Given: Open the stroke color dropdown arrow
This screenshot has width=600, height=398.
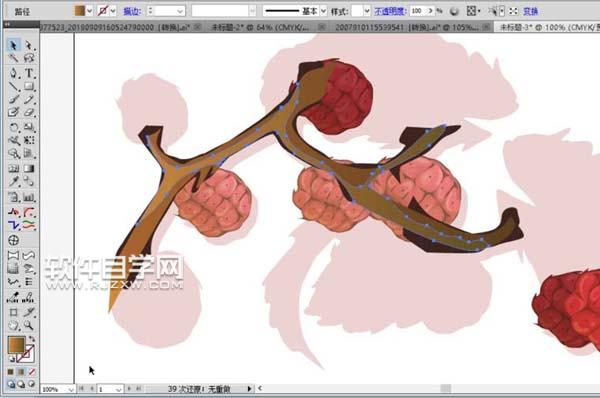Looking at the screenshot, I should tap(113, 11).
